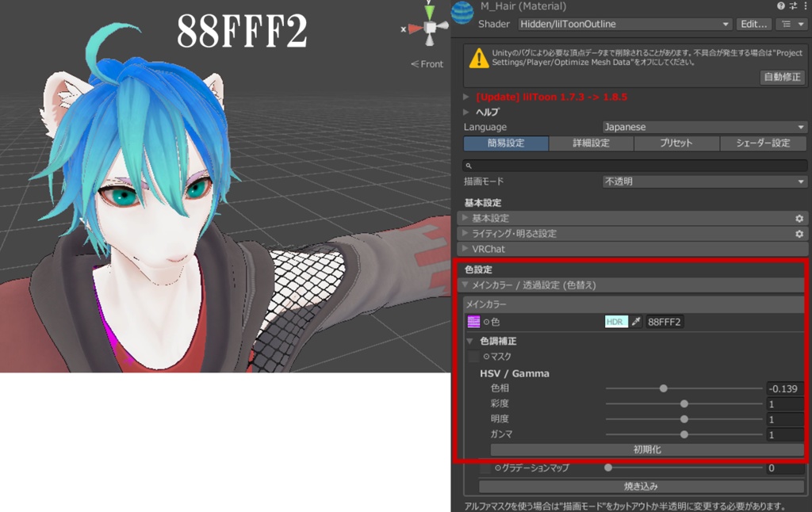The height and width of the screenshot is (512, 812).
Task: Click the M_Hair material preview sphere
Action: pyautogui.click(x=462, y=12)
